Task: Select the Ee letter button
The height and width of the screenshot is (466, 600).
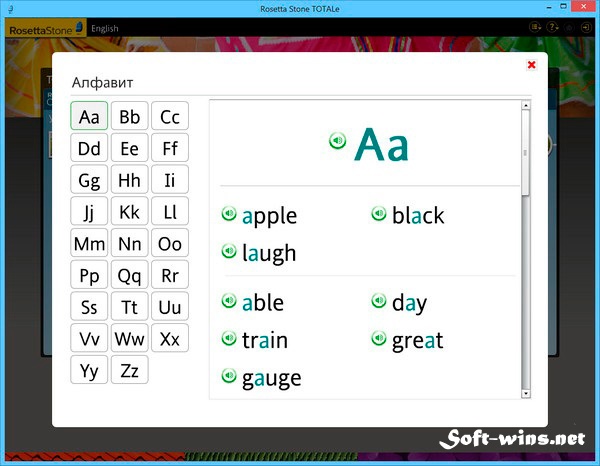Action: [x=129, y=148]
